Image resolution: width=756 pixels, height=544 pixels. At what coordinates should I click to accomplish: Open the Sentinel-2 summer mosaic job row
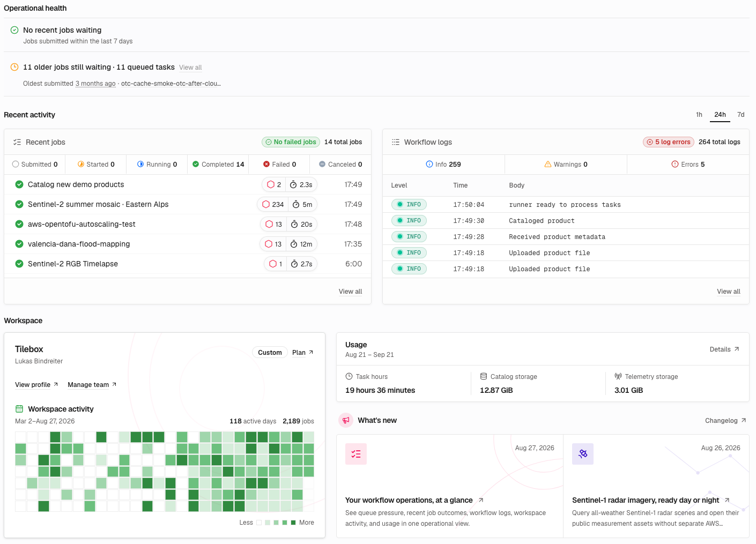188,204
